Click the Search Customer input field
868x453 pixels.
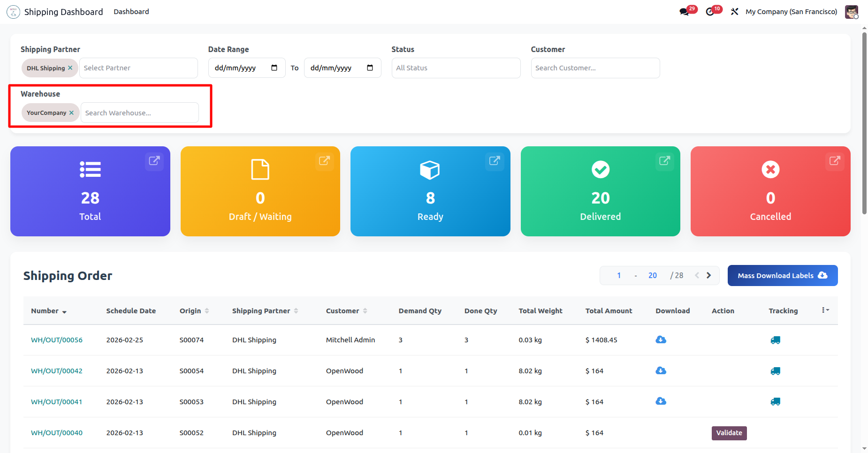click(x=595, y=68)
